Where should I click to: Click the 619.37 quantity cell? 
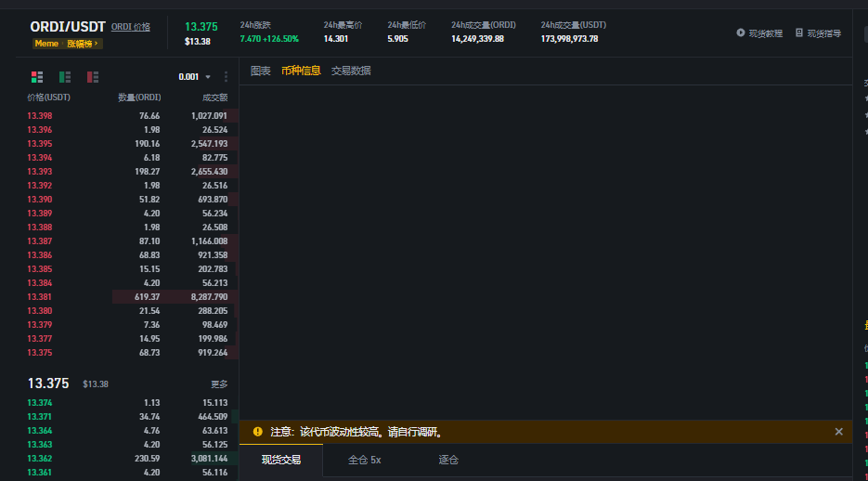pos(148,297)
